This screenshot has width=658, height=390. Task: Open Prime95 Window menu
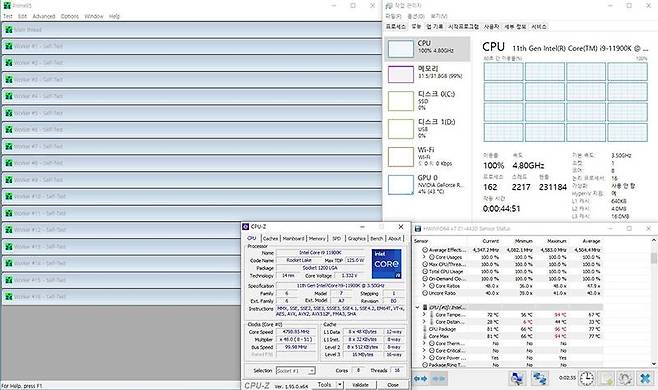point(94,16)
